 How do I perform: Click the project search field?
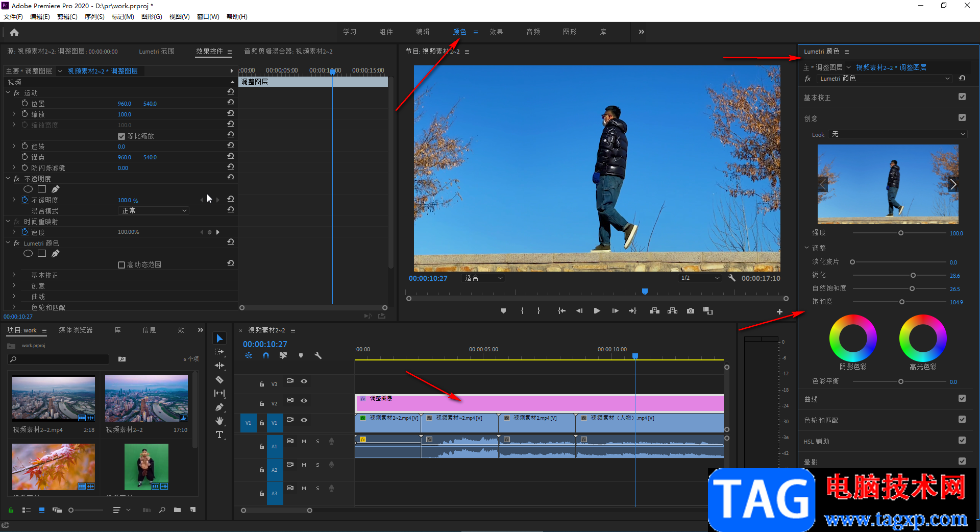tap(59, 359)
